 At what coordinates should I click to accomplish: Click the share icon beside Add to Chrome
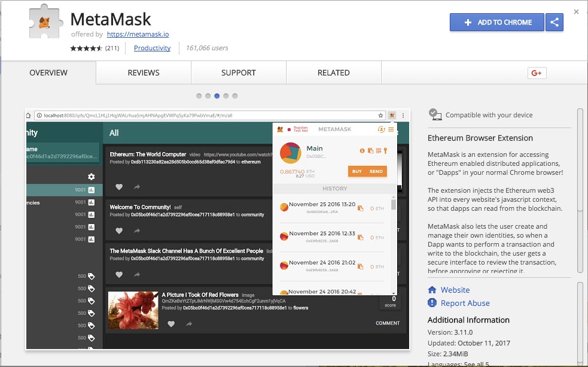555,23
